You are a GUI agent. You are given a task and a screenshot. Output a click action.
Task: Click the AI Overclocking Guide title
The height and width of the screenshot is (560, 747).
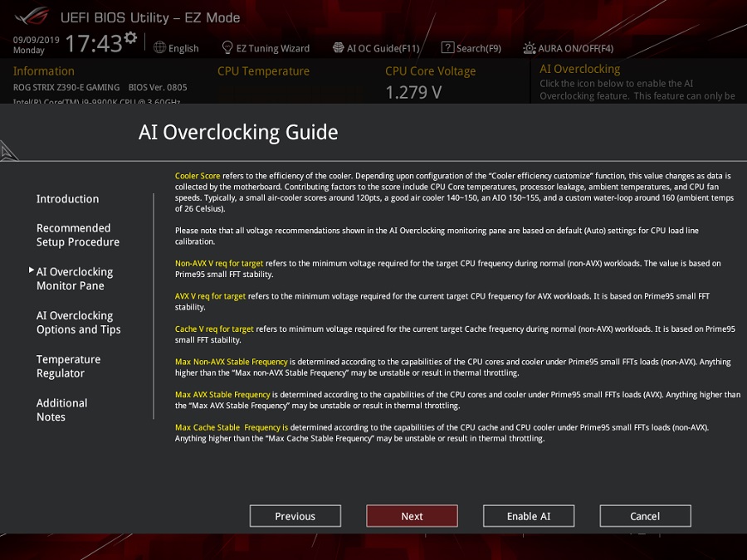238,132
